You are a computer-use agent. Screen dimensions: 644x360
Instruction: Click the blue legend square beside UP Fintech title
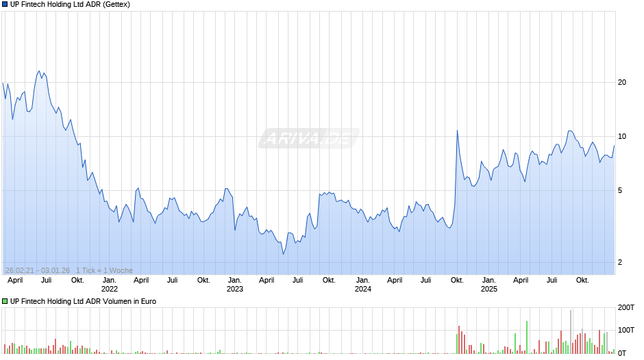pos(5,5)
